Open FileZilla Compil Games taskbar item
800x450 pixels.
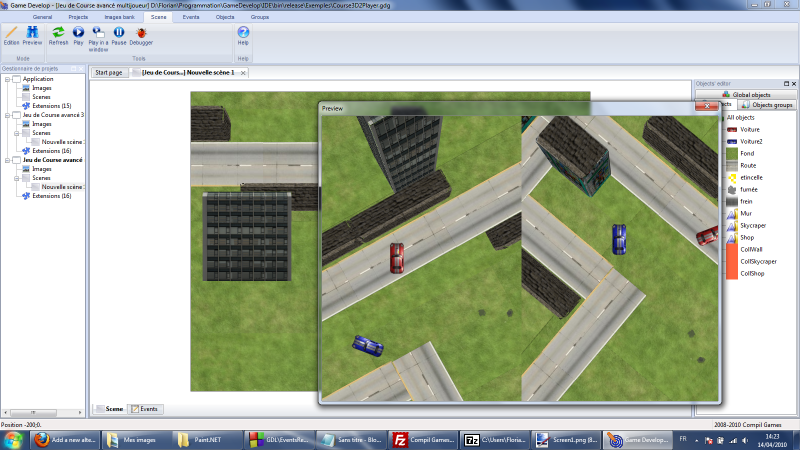tap(423, 440)
